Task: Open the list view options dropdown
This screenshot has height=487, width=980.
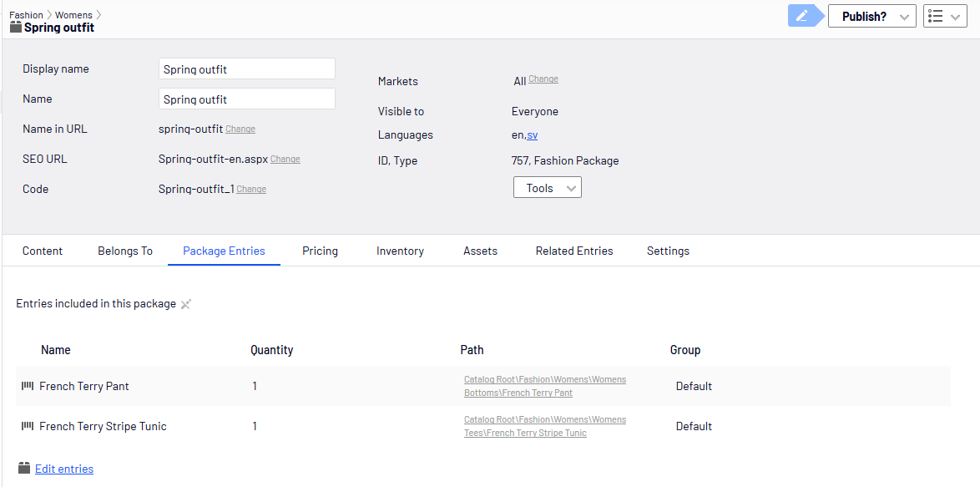Action: (x=945, y=16)
